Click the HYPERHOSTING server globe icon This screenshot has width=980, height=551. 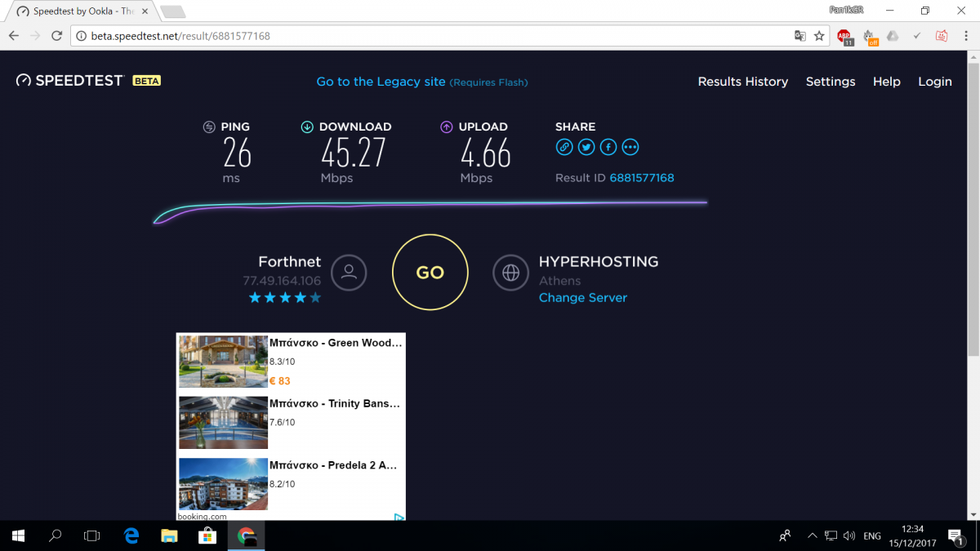pyautogui.click(x=511, y=273)
